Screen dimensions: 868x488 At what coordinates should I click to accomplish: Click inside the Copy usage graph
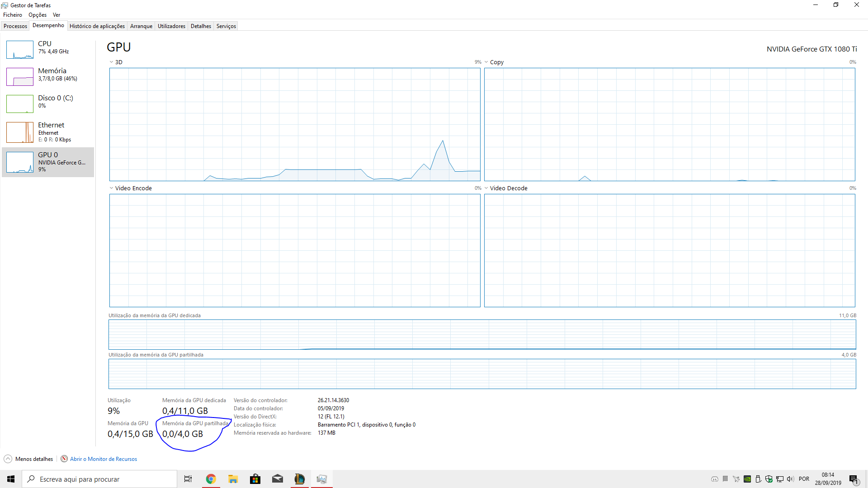[x=670, y=125]
